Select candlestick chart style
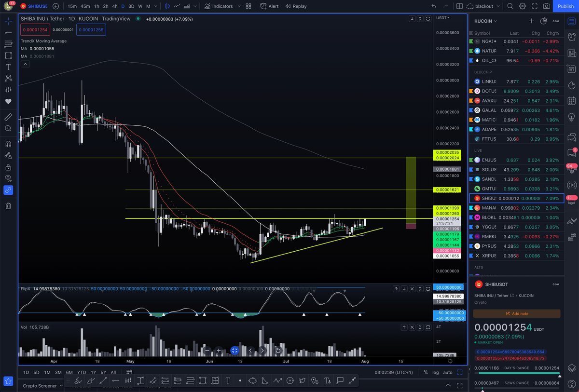Screen dimensions: 579x392 (x=167, y=6)
